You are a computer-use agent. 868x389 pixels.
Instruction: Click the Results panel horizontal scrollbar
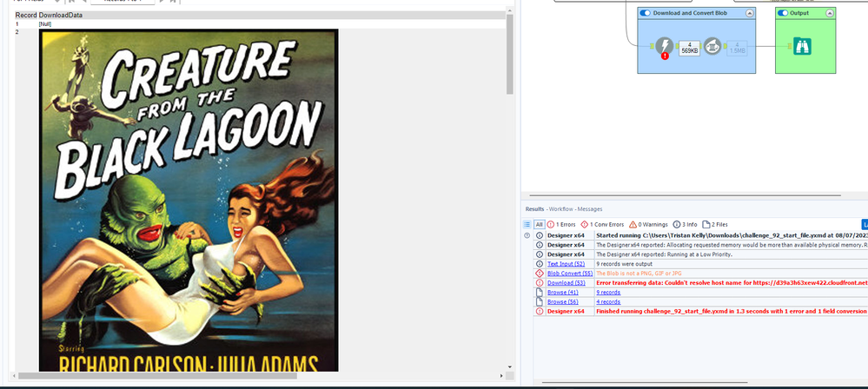645,382
